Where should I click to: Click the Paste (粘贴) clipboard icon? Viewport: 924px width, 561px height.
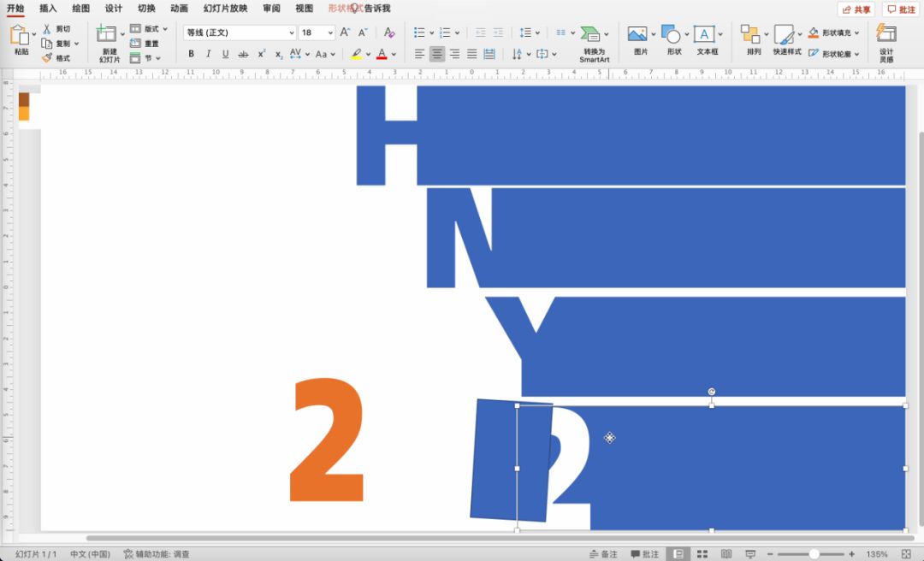[x=20, y=35]
